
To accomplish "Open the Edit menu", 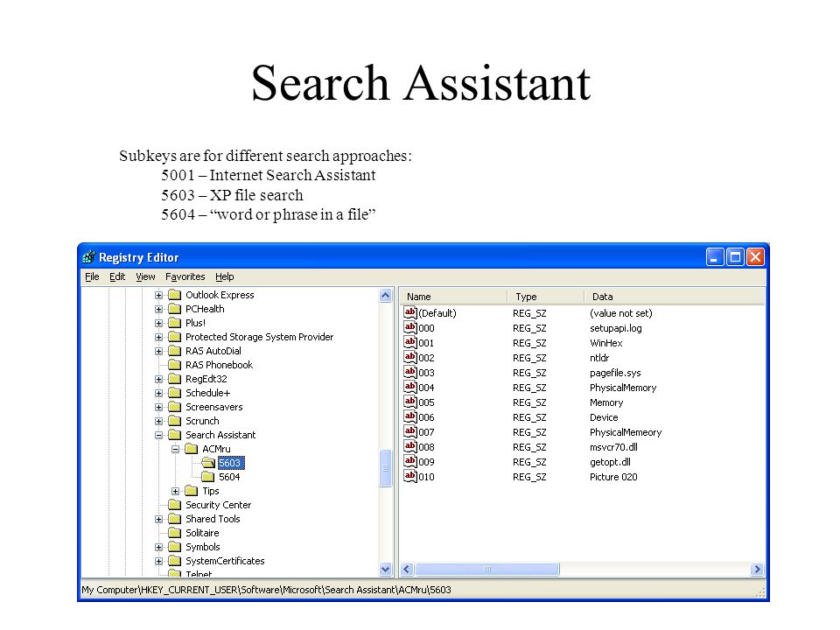I will point(117,276).
